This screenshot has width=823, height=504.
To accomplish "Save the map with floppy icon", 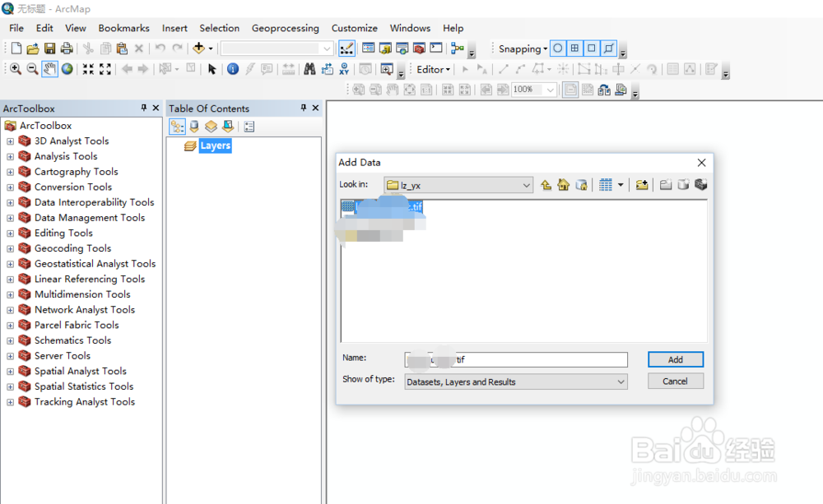I will coord(50,49).
